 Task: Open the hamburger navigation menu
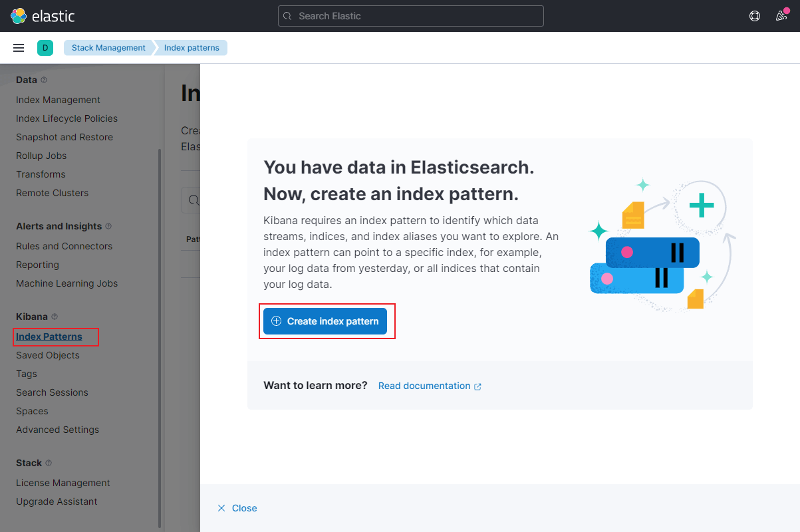tap(19, 48)
